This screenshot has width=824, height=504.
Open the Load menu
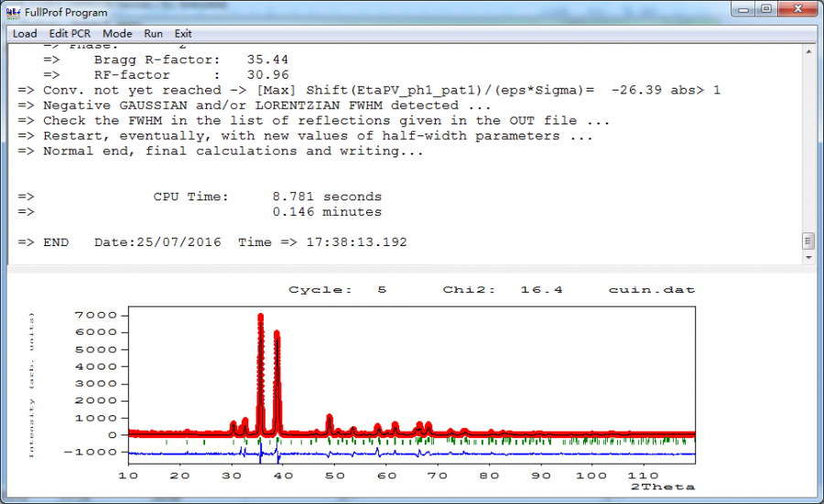(x=25, y=34)
